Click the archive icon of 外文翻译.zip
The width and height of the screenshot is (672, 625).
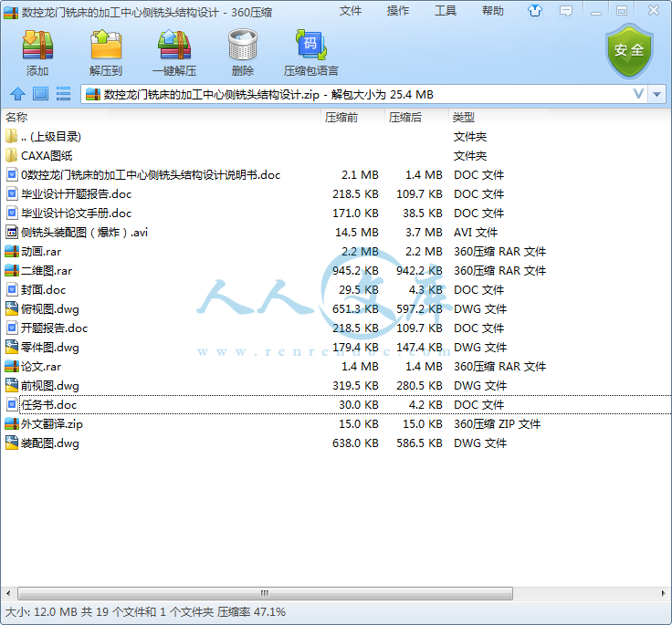(x=12, y=423)
